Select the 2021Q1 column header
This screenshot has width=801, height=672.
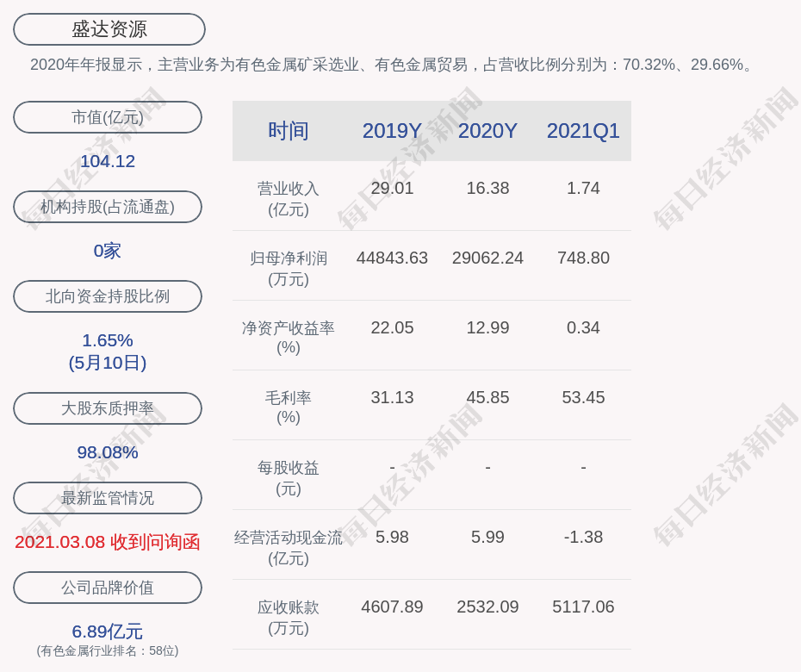tap(583, 131)
